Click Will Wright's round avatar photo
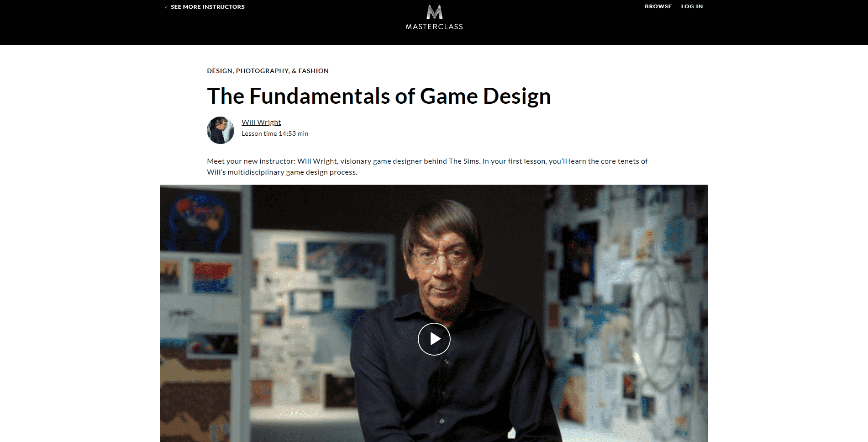The width and height of the screenshot is (868, 442). pyautogui.click(x=221, y=130)
